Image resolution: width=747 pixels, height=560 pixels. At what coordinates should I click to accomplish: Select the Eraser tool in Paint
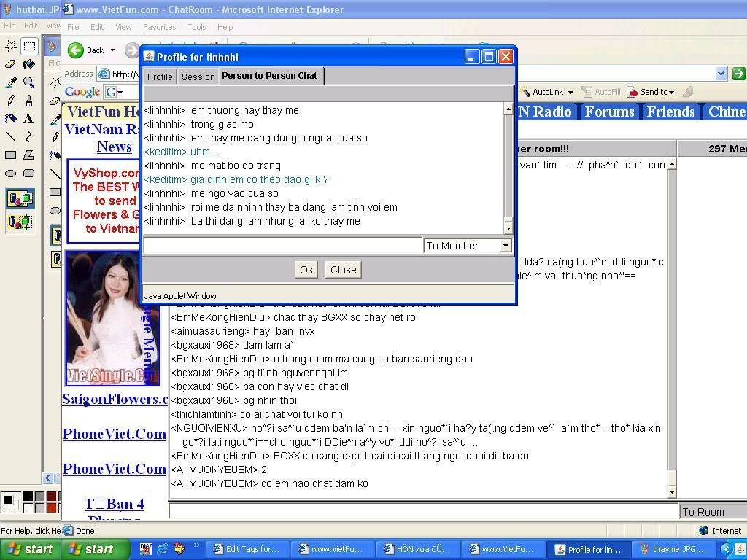tap(10, 64)
